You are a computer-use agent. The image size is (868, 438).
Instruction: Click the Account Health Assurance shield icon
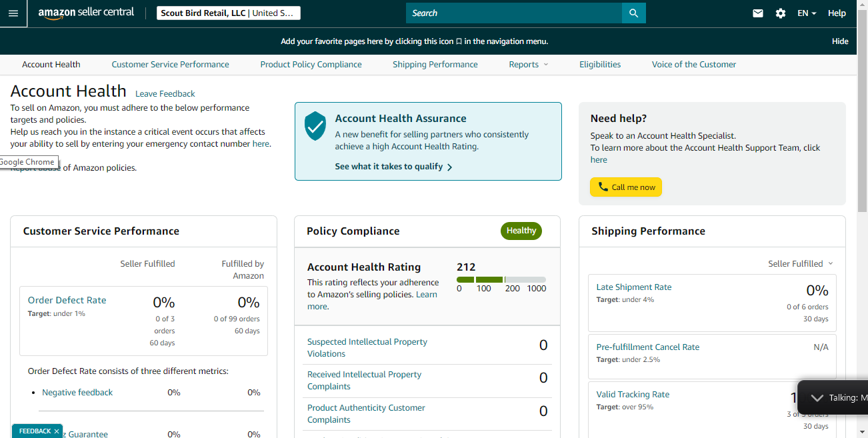click(315, 126)
